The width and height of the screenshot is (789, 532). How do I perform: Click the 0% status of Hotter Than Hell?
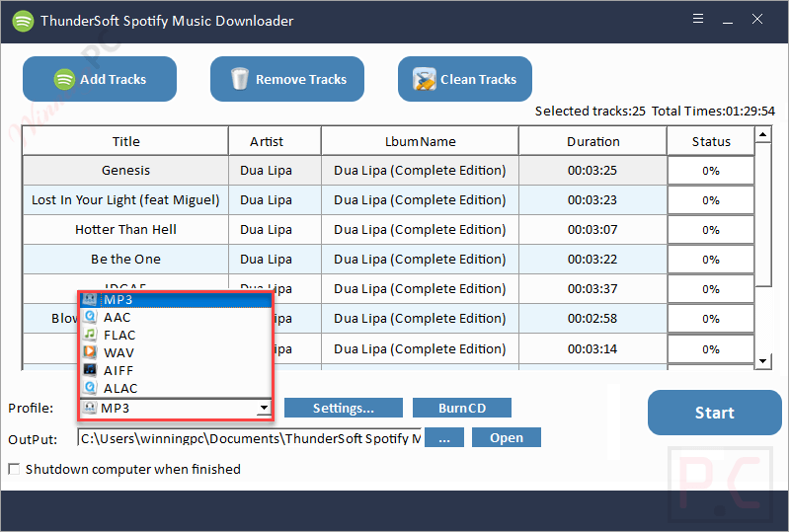click(711, 230)
